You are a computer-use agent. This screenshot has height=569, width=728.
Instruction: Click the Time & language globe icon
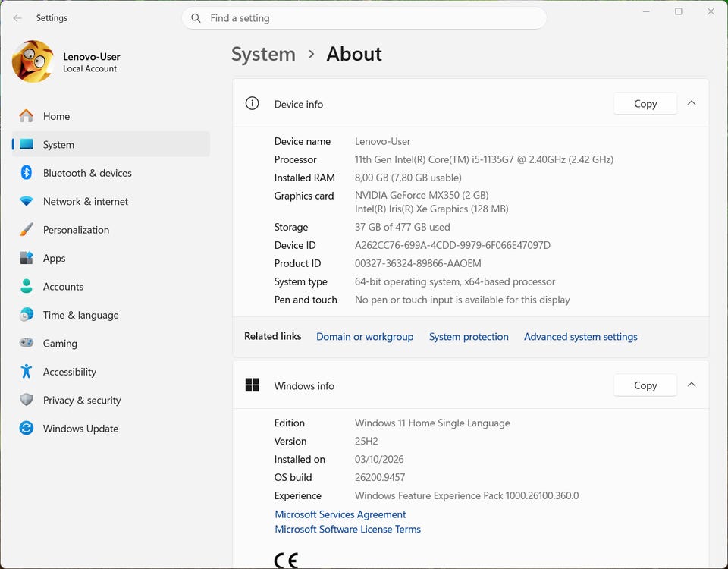(x=26, y=314)
